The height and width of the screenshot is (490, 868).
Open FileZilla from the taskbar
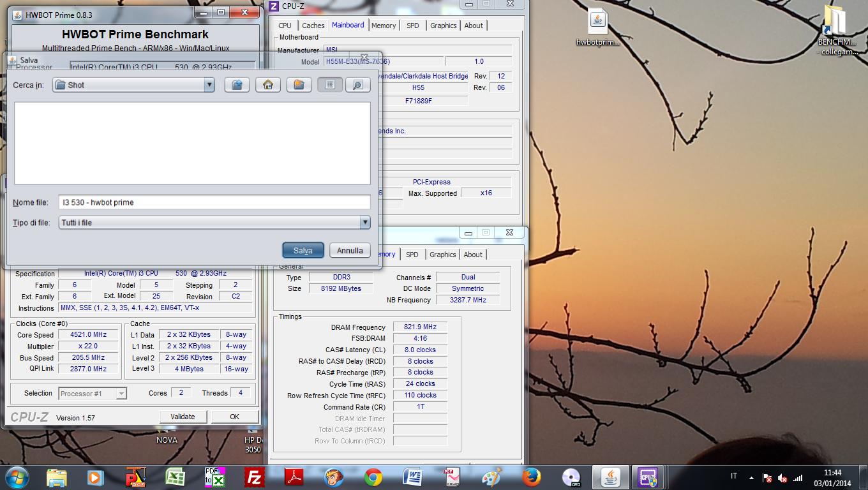click(x=255, y=477)
